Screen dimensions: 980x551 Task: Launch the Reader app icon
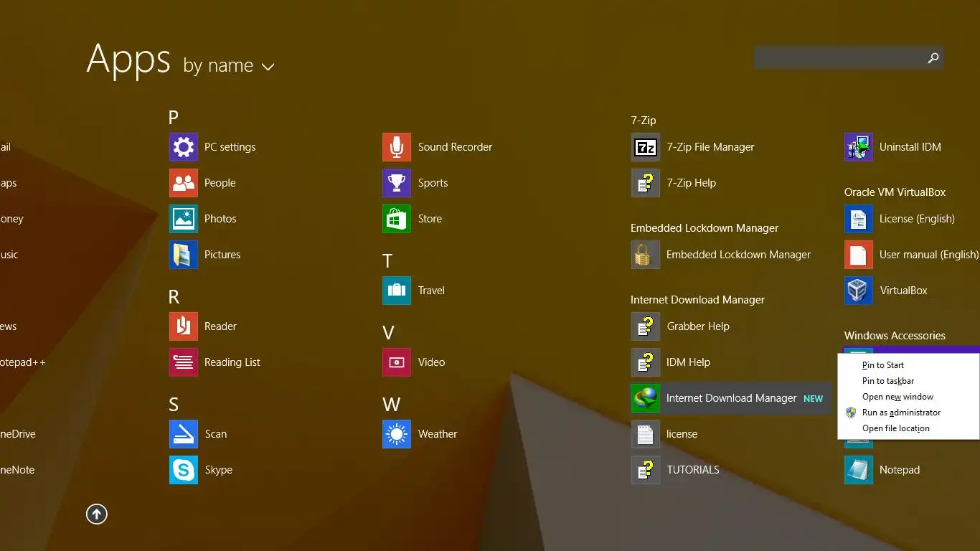coord(184,326)
